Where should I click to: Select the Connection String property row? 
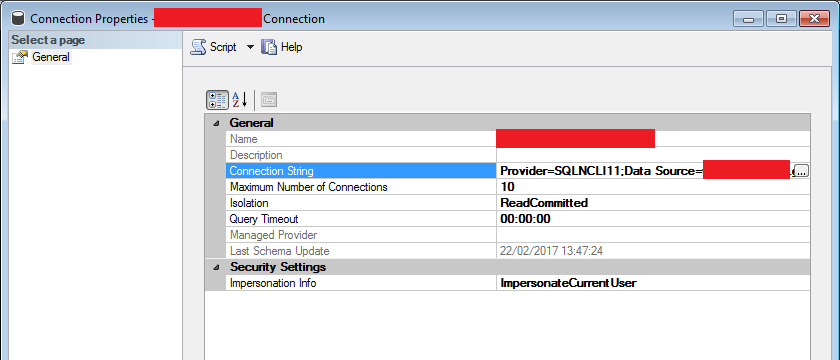(x=361, y=171)
